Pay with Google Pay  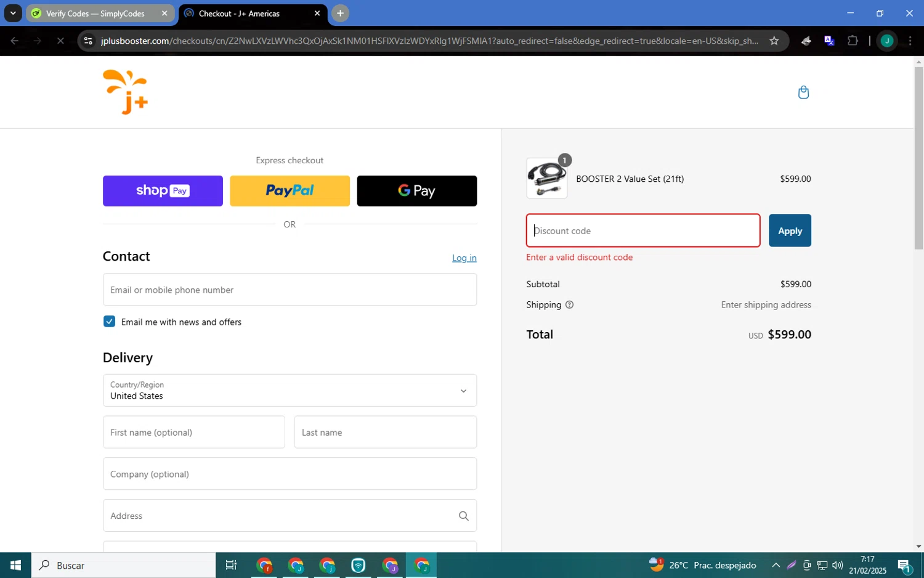coord(417,191)
